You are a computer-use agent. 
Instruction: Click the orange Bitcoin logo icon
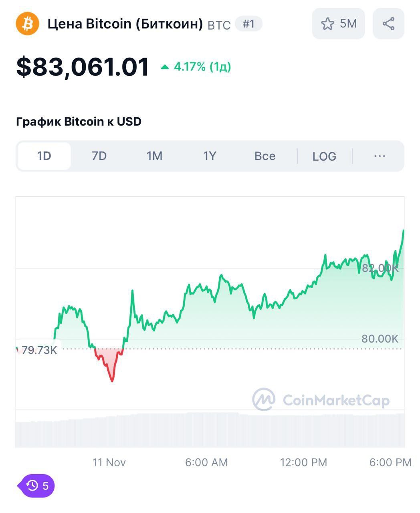[x=27, y=24]
